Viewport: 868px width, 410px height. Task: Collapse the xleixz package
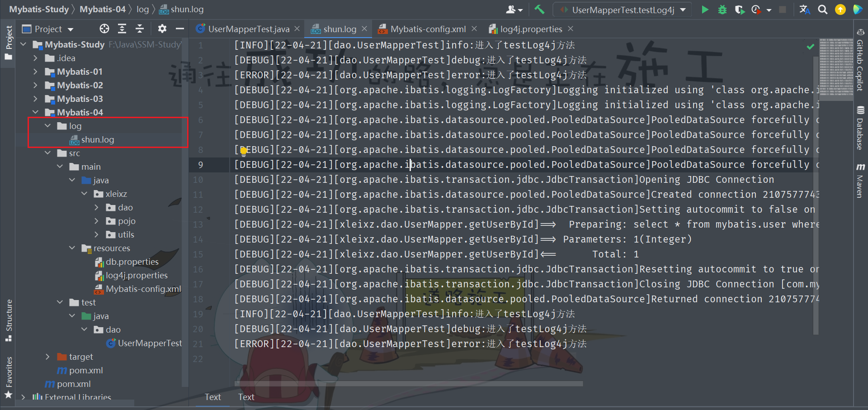coord(85,194)
